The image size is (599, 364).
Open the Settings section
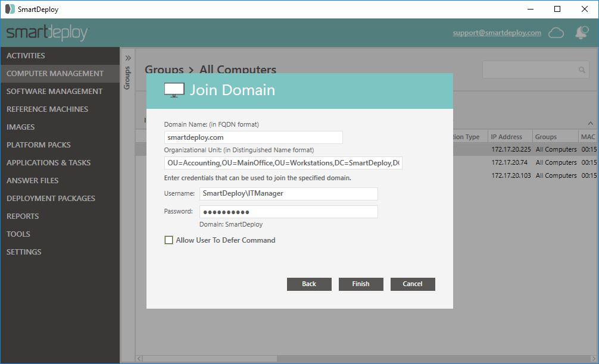point(24,252)
